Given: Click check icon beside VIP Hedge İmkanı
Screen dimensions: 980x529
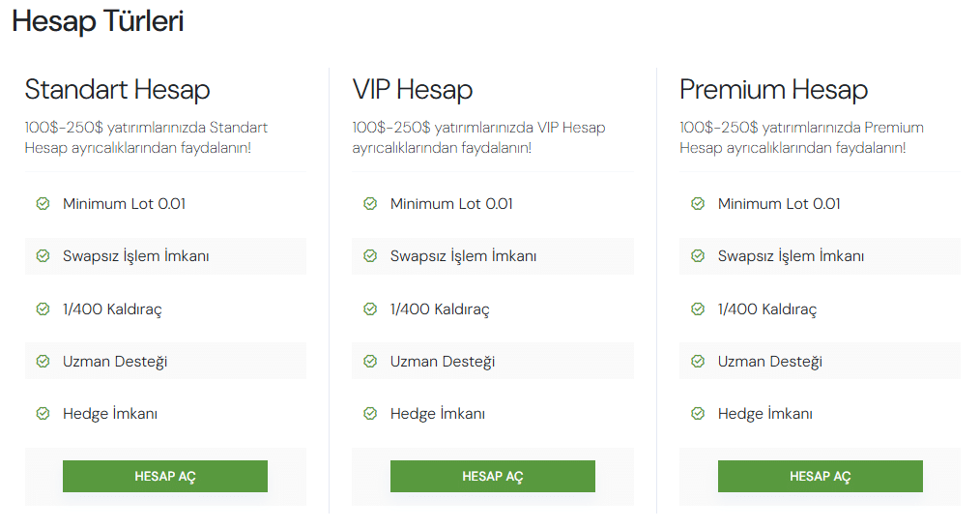Looking at the screenshot, I should (370, 414).
